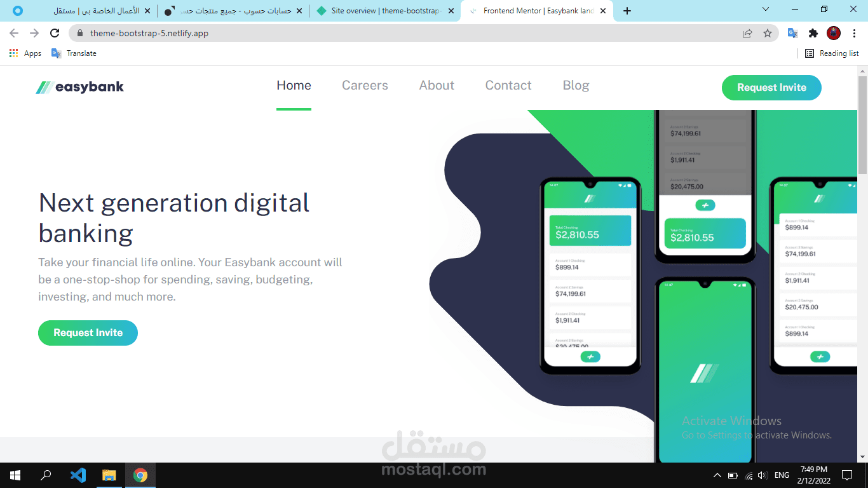868x488 pixels.
Task: Expand the Apps launcher grid
Action: click(x=13, y=53)
